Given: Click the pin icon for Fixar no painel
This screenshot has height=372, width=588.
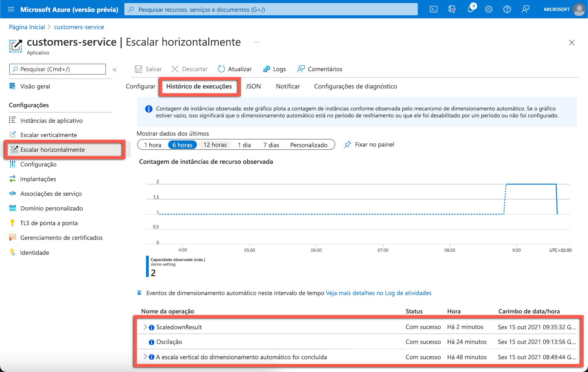Looking at the screenshot, I should [x=347, y=145].
